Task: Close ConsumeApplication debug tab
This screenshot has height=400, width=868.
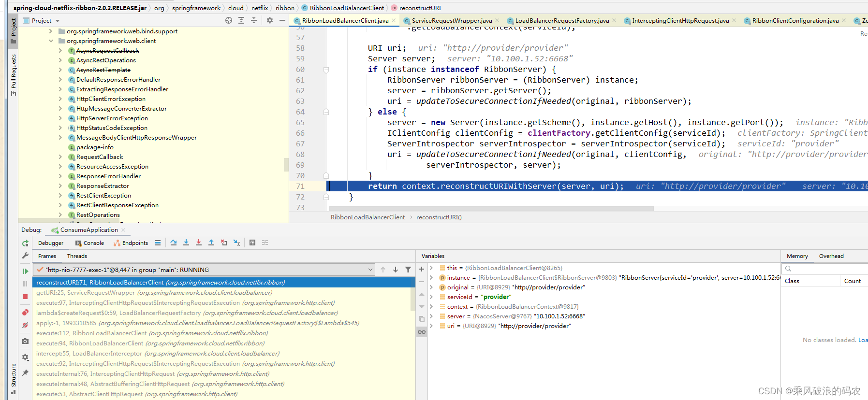Action: coord(123,230)
